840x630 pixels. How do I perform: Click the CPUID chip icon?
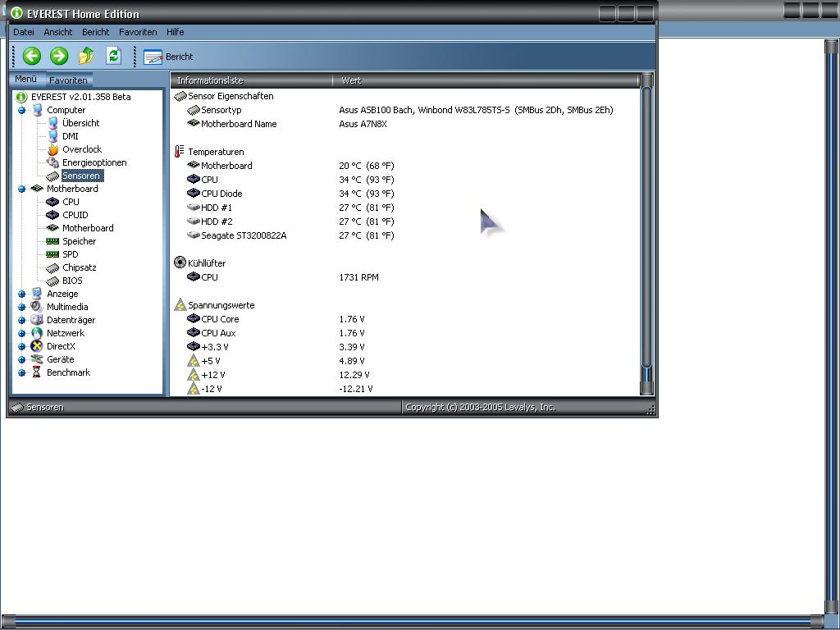pyautogui.click(x=52, y=215)
